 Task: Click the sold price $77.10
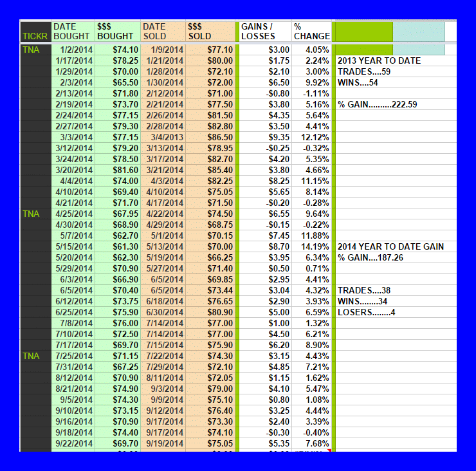[210, 50]
